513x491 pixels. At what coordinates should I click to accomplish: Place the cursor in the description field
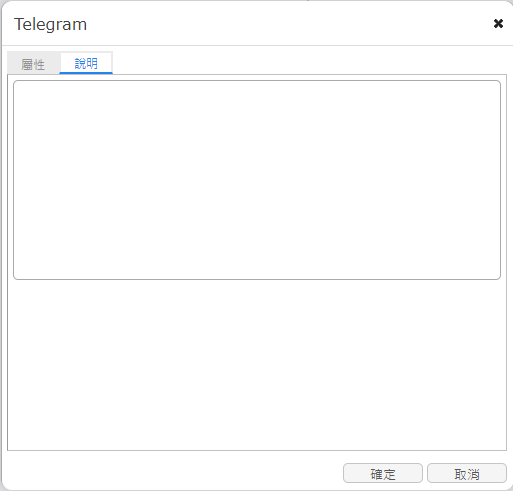click(257, 180)
